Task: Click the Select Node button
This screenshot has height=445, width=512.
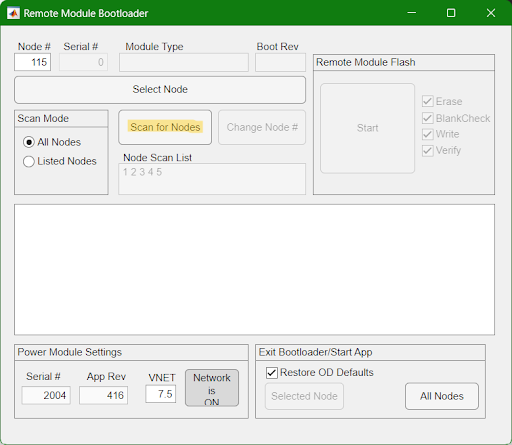Action: coord(160,90)
